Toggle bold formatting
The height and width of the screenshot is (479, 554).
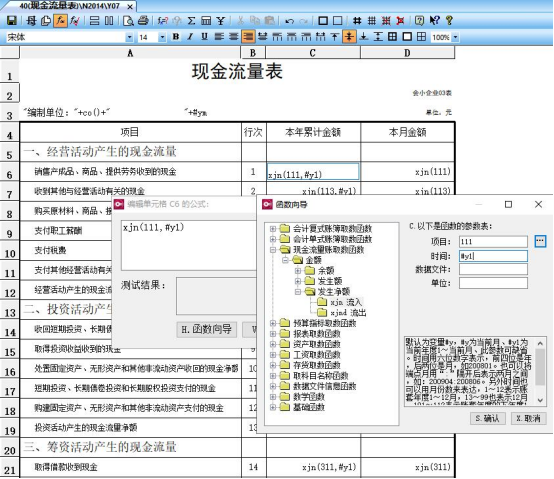click(x=176, y=37)
